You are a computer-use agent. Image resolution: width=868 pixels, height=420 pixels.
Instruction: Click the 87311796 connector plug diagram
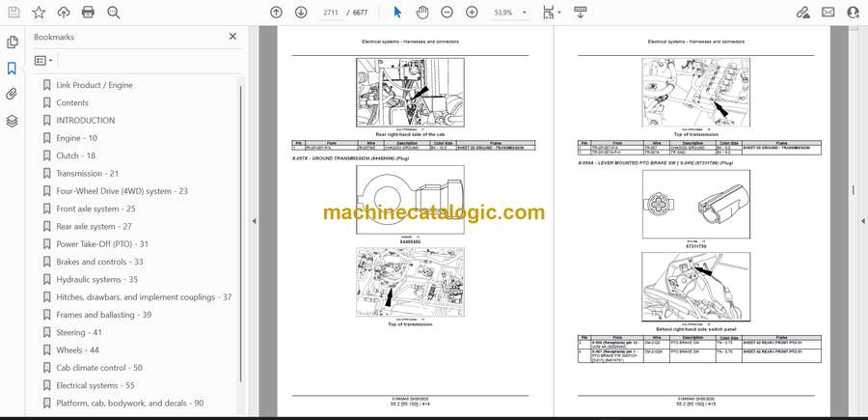695,205
